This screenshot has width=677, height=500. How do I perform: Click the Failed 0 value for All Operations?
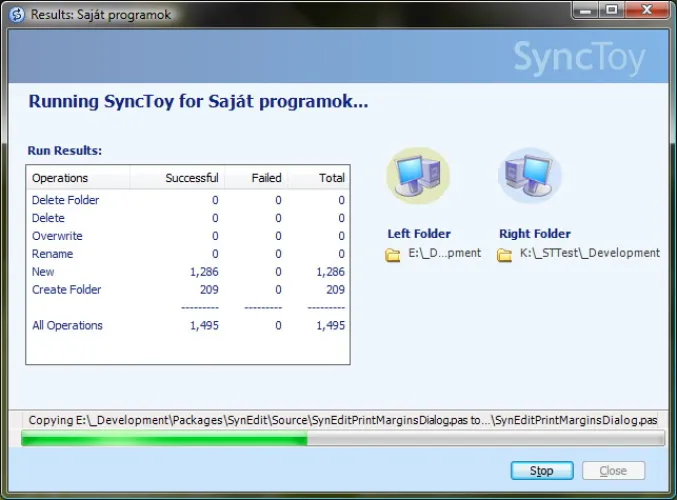278,325
